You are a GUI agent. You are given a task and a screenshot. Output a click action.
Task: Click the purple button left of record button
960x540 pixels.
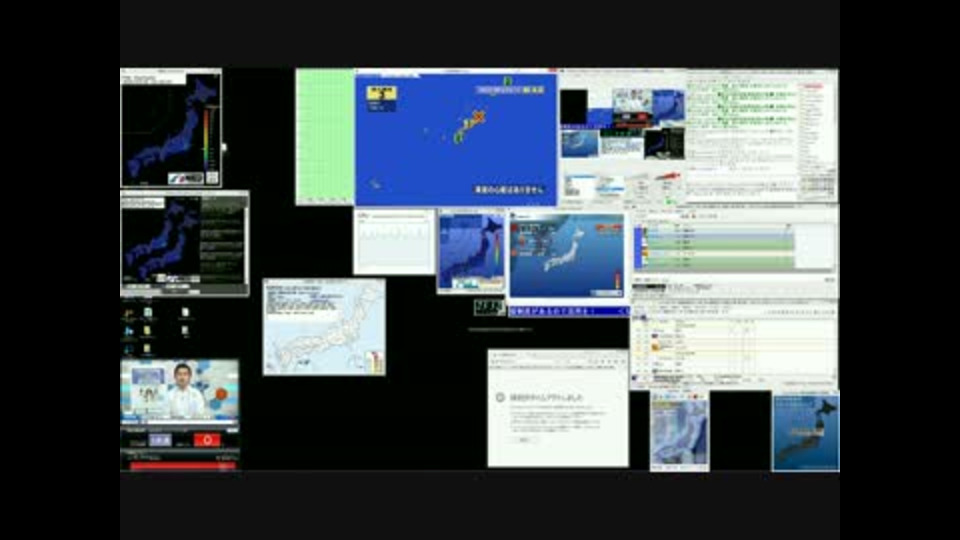coord(160,440)
